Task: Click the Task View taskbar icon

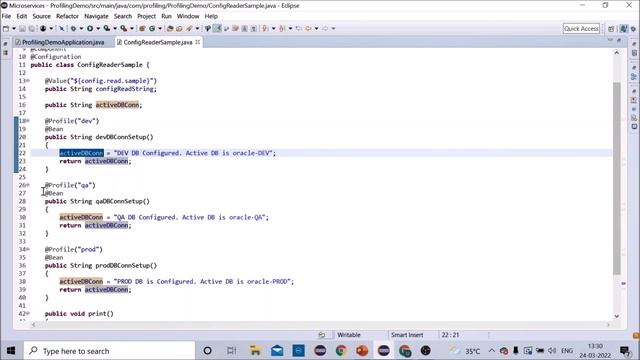Action: 231,351
